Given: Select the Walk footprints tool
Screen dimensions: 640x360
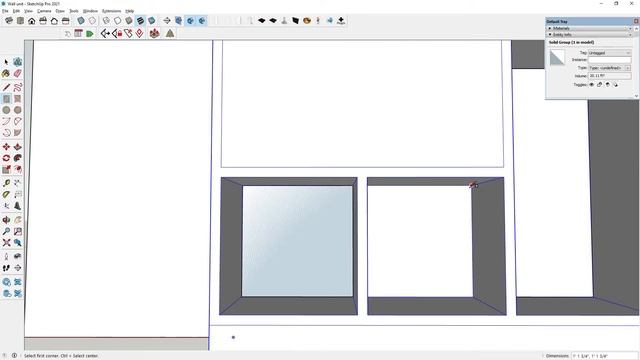Looking at the screenshot, I should pyautogui.click(x=6, y=268).
